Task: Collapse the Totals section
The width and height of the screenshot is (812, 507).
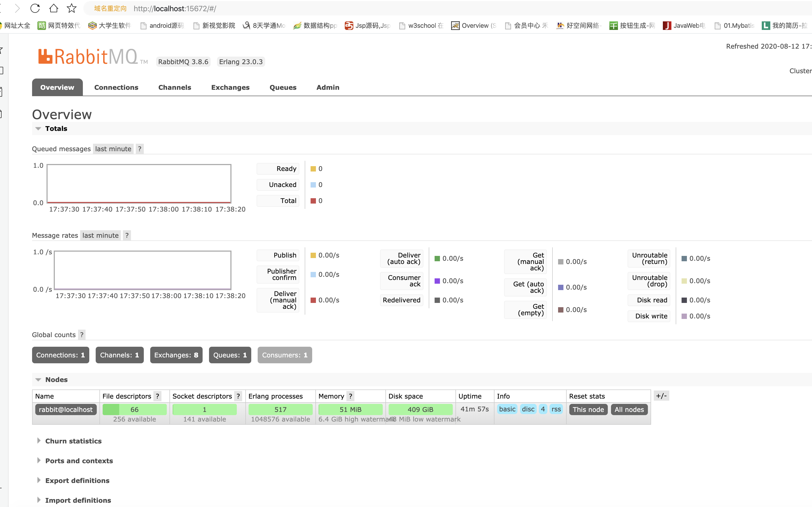Action: [x=51, y=128]
